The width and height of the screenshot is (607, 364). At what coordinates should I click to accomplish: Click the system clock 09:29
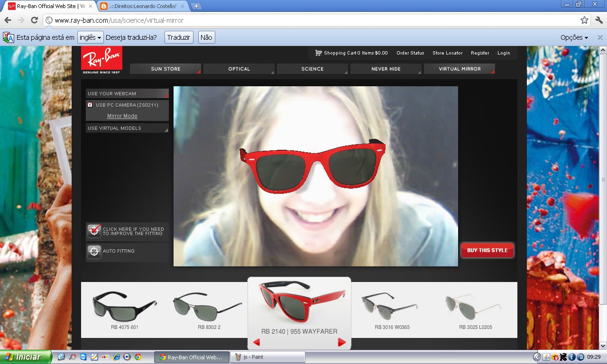594,357
